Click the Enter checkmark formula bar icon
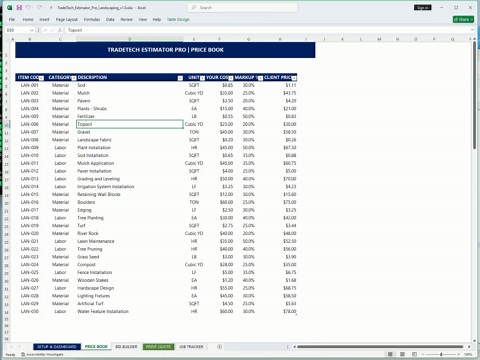480x360 pixels. point(52,30)
